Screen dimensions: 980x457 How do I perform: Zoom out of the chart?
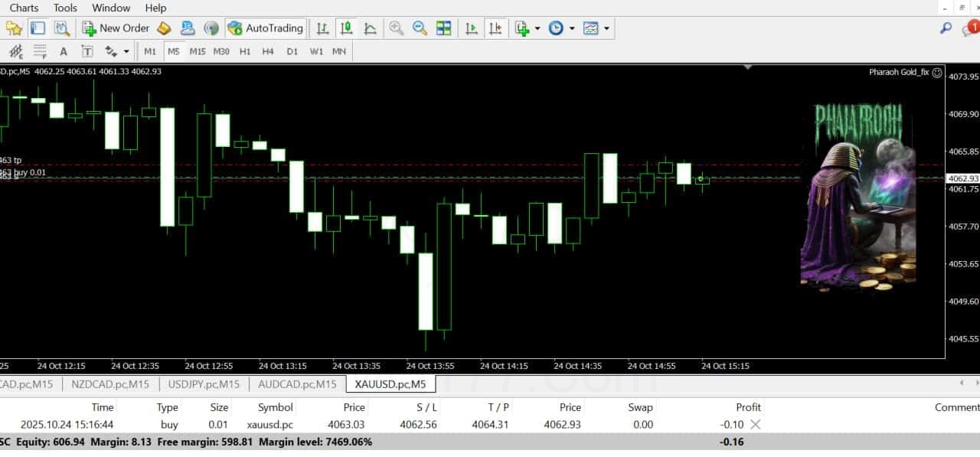420,28
